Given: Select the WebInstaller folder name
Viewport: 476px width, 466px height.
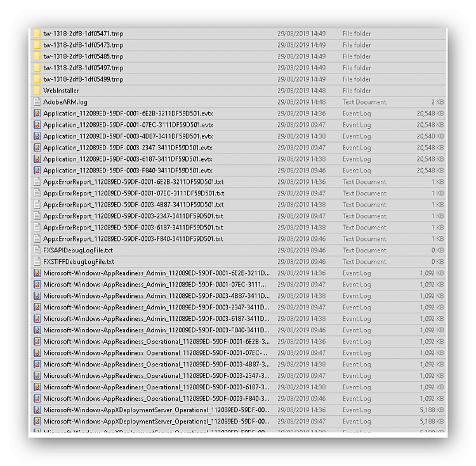Looking at the screenshot, I should (61, 91).
